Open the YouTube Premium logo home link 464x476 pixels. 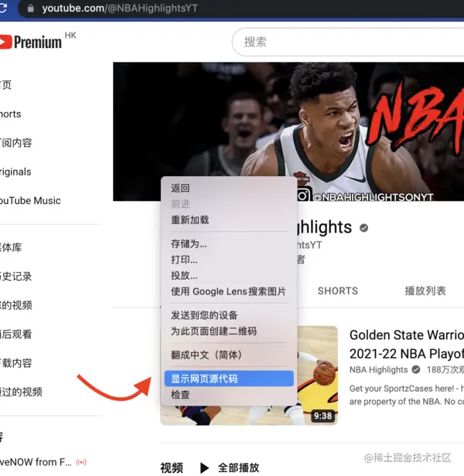(30, 42)
